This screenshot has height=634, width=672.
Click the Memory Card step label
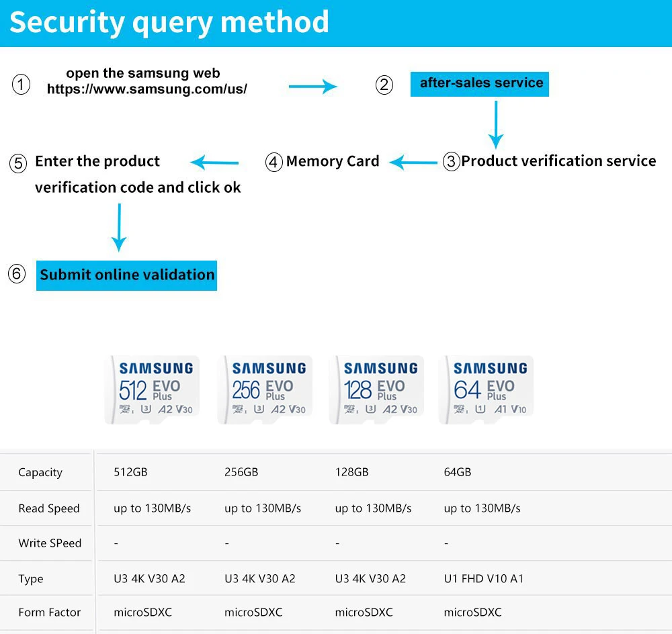pyautogui.click(x=333, y=162)
